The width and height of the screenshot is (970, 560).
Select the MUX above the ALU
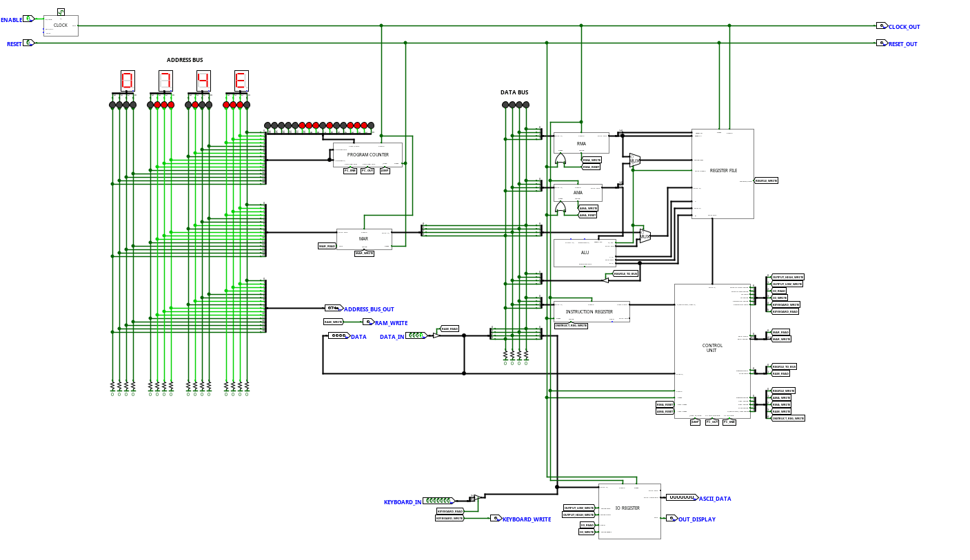point(645,236)
